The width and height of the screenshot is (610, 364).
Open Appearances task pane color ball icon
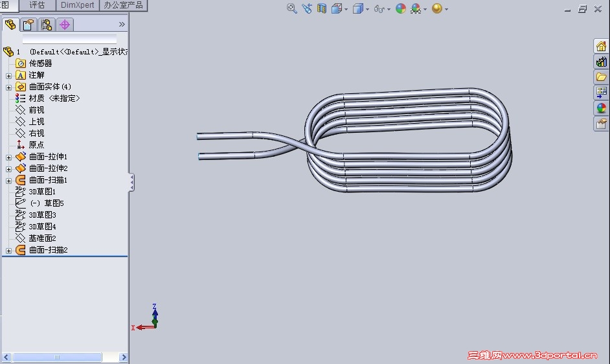601,108
